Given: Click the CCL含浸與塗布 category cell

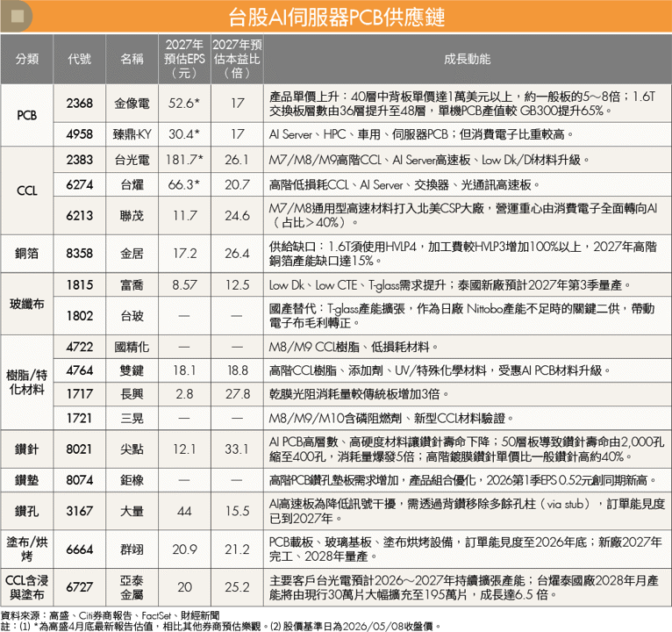Looking at the screenshot, I should pos(26,587).
